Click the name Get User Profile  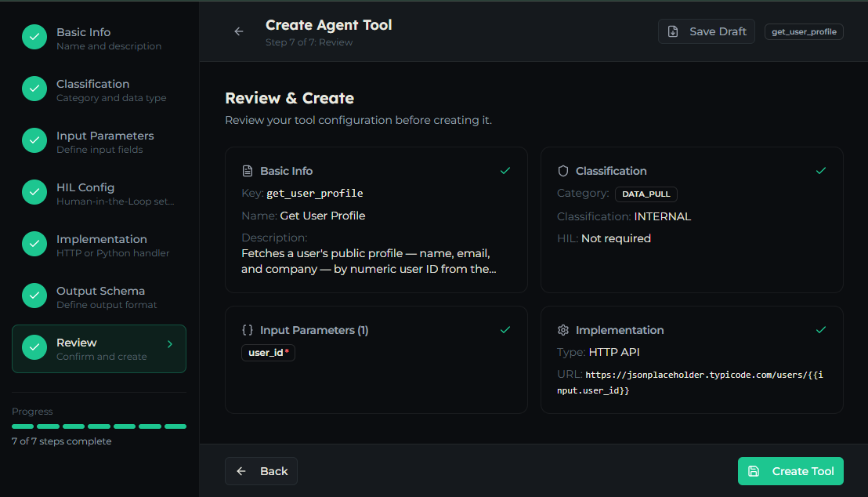[x=323, y=216]
